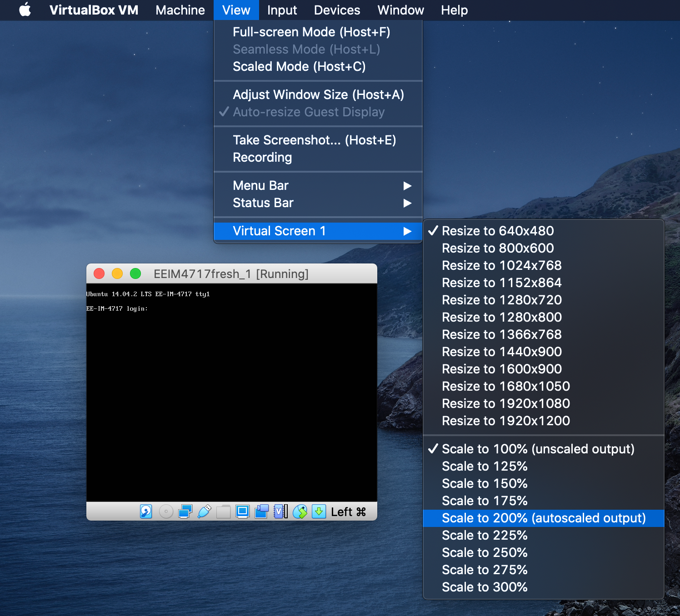The image size is (680, 616).
Task: Select Resize to 640x480 checked option
Action: click(498, 231)
